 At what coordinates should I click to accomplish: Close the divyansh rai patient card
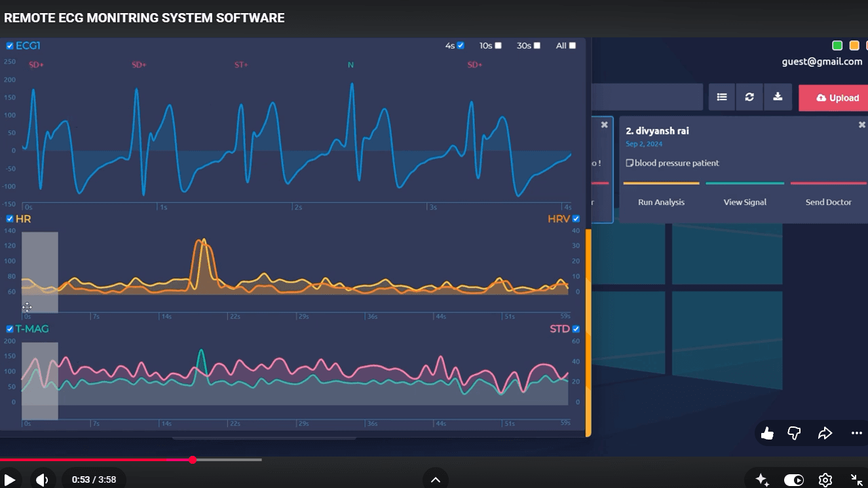(x=862, y=124)
